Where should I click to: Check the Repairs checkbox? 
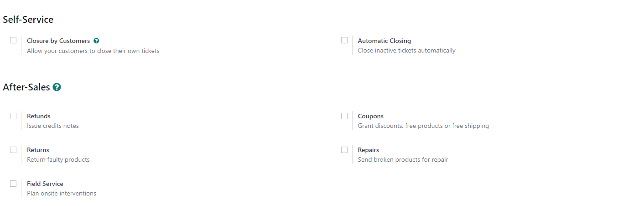click(344, 150)
